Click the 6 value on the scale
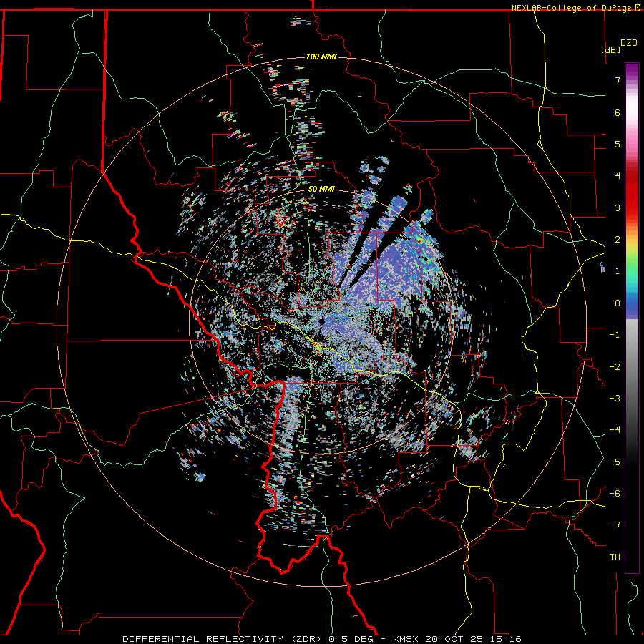The width and height of the screenshot is (644, 644). [x=618, y=112]
